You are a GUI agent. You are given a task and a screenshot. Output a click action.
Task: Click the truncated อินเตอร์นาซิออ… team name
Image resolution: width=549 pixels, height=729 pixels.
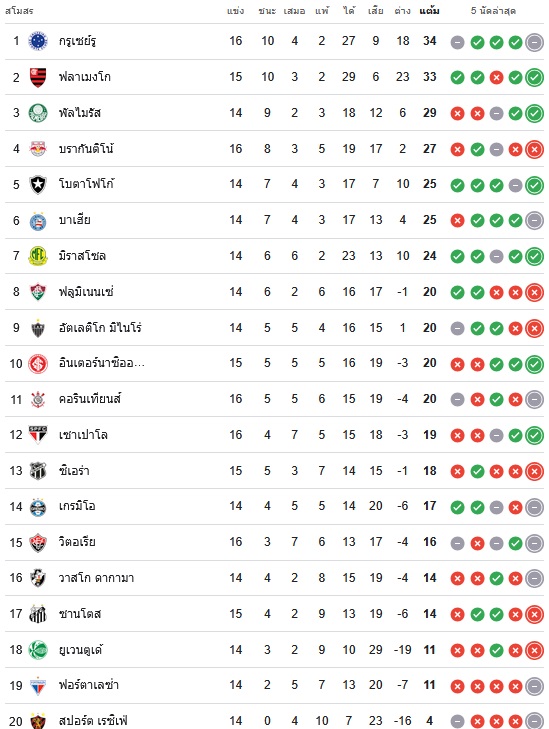pyautogui.click(x=102, y=363)
